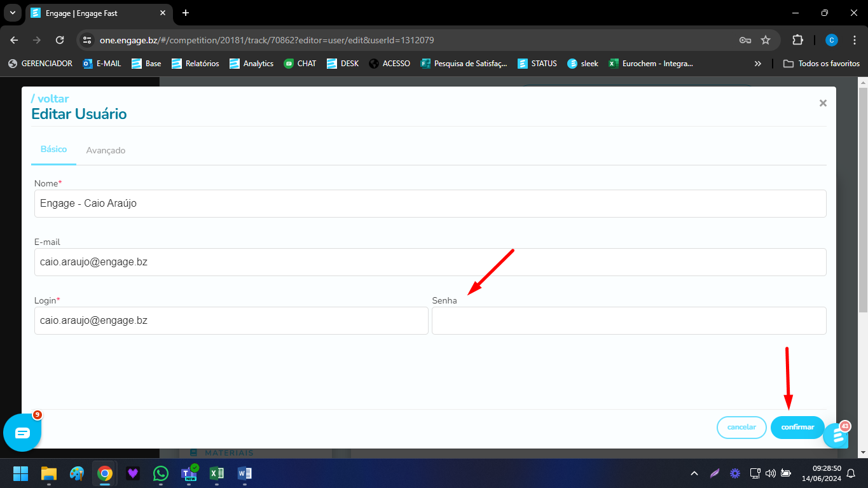The image size is (868, 488).
Task: Open the Base bookmark
Action: point(146,64)
